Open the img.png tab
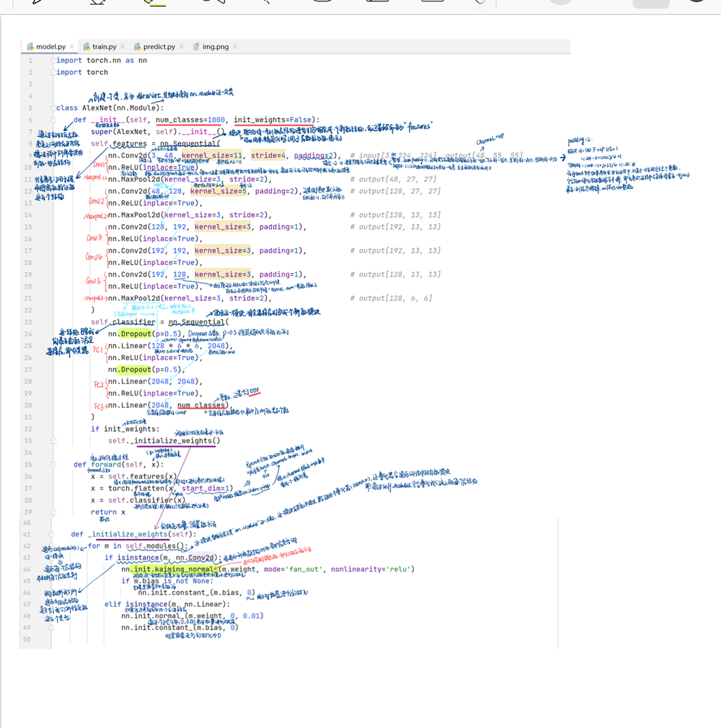This screenshot has width=721, height=728. [215, 46]
